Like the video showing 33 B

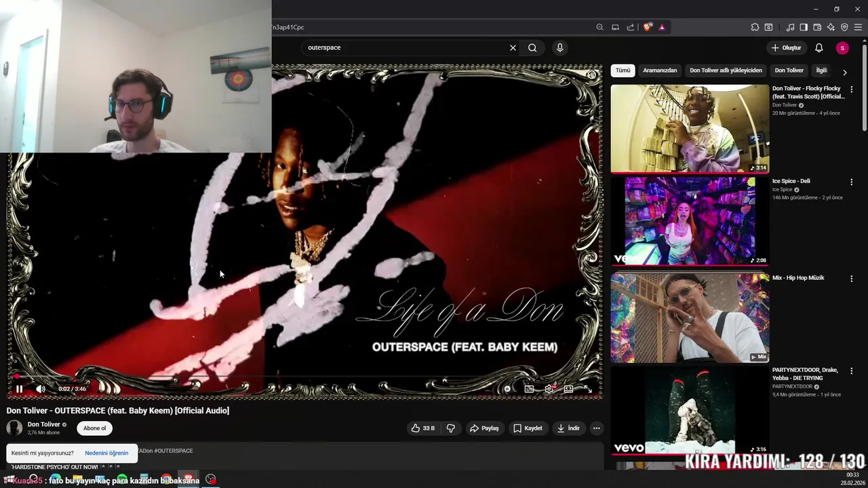coord(422,428)
